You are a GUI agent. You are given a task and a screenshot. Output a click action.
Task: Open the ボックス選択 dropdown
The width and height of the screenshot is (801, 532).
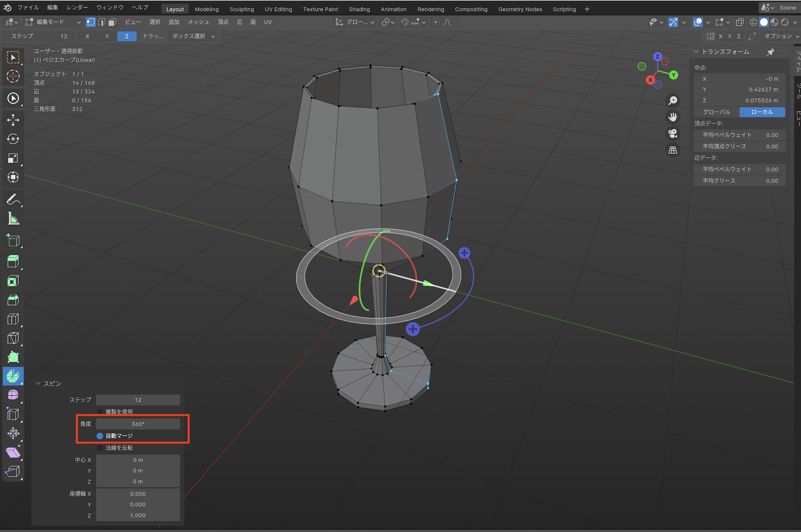[193, 36]
